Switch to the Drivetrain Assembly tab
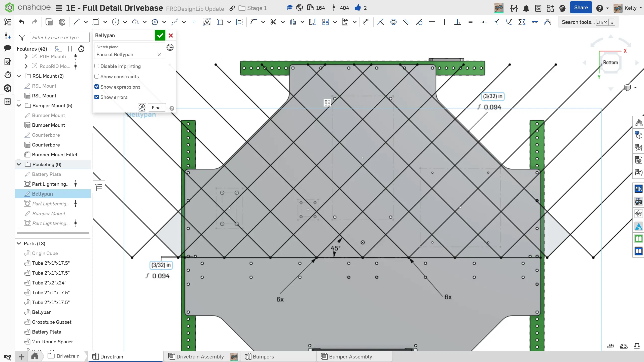This screenshot has height=362, width=644. point(200,356)
